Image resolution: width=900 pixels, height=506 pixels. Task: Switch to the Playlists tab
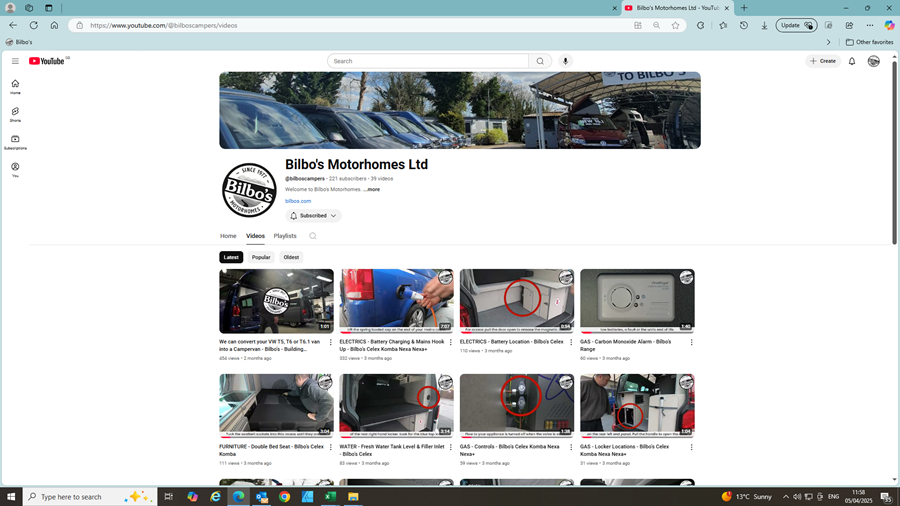tap(285, 236)
